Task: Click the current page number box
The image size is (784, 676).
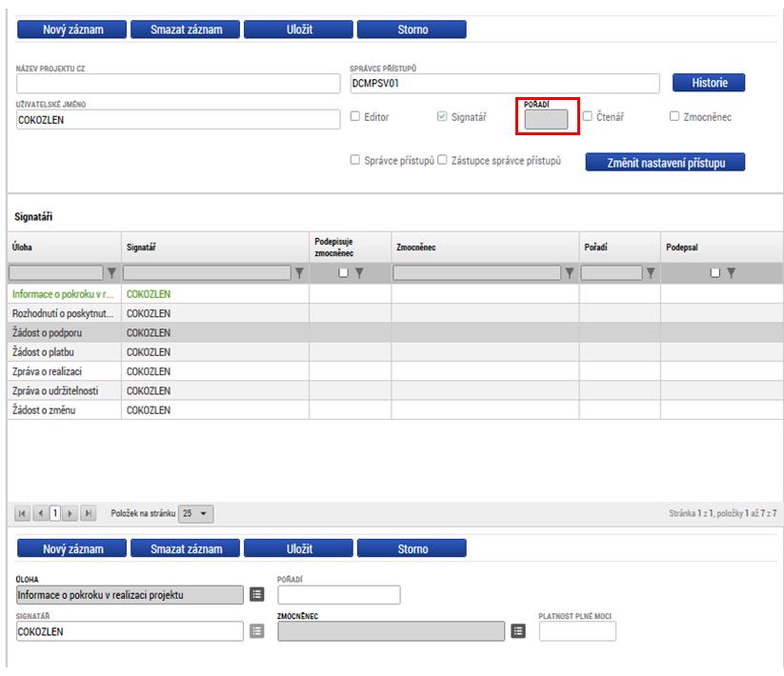Action: point(55,513)
